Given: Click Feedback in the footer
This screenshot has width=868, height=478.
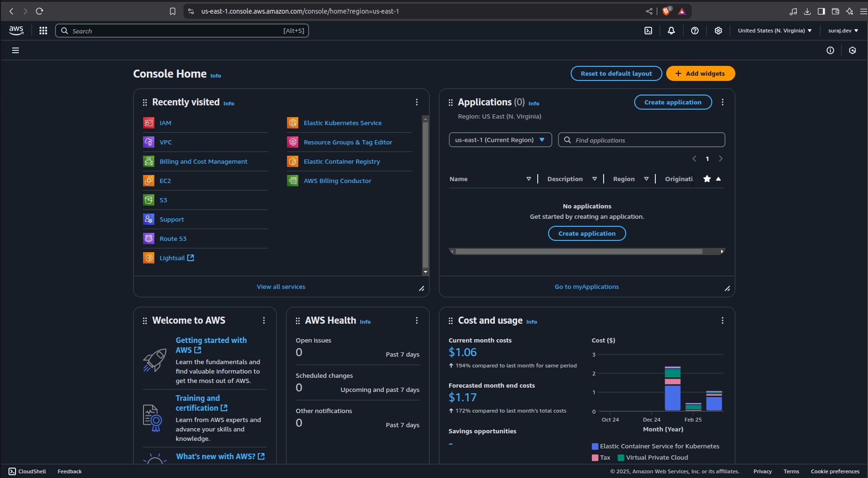Looking at the screenshot, I should (70, 471).
